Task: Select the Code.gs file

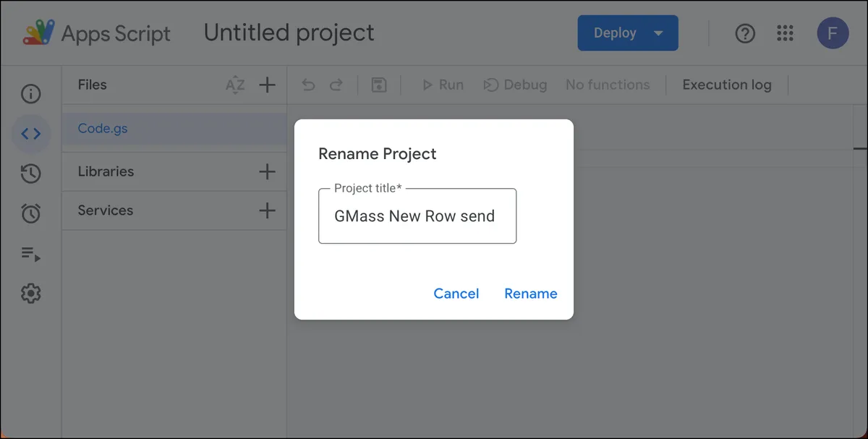Action: click(x=174, y=129)
